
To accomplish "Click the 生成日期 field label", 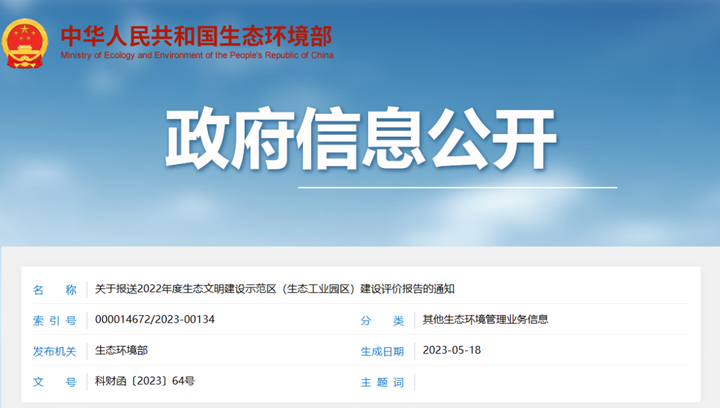I will tap(382, 351).
